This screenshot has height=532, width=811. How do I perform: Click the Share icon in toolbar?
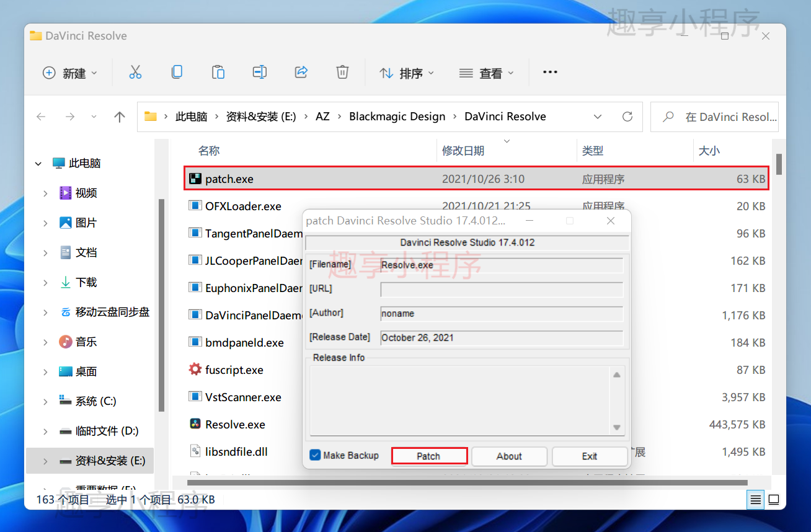point(301,73)
